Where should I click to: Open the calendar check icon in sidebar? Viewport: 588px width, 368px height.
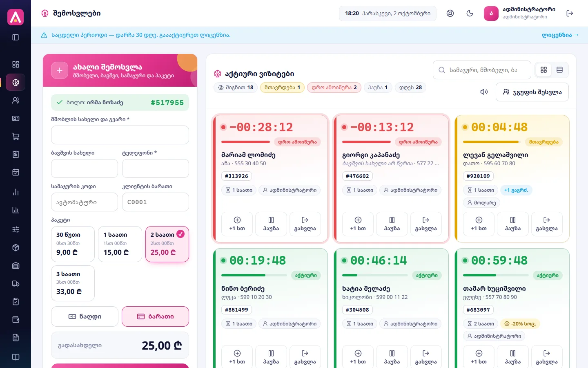pyautogui.click(x=16, y=172)
